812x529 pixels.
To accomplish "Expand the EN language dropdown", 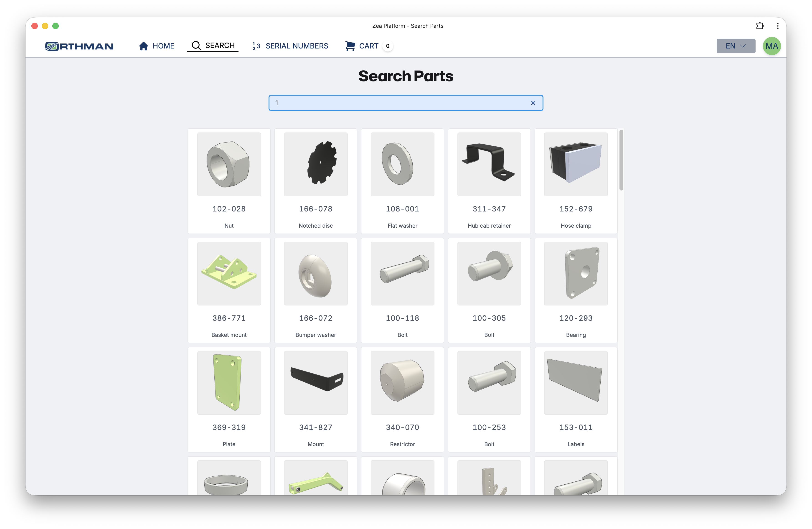I will (x=736, y=46).
